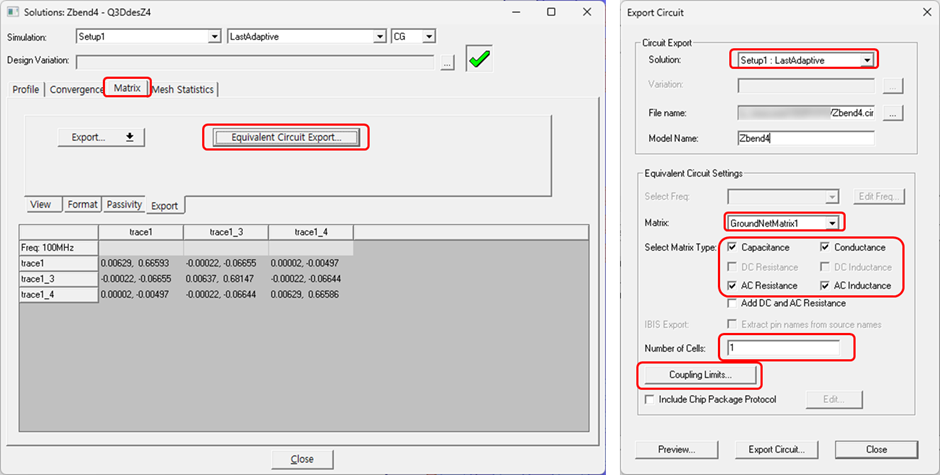Image resolution: width=940 pixels, height=475 pixels.
Task: Enable Add DC and AC Resistance
Action: coord(734,303)
